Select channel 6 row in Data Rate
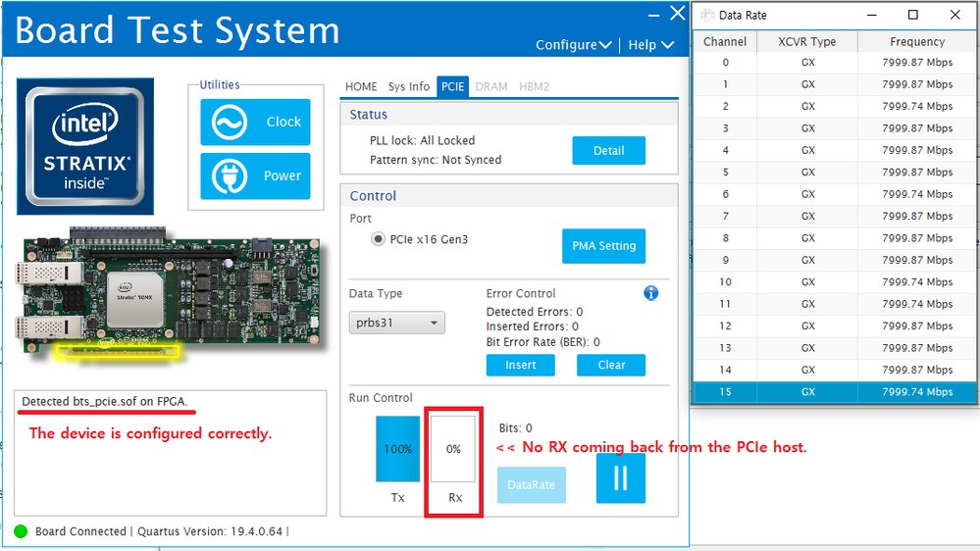980x551 pixels. click(x=835, y=194)
